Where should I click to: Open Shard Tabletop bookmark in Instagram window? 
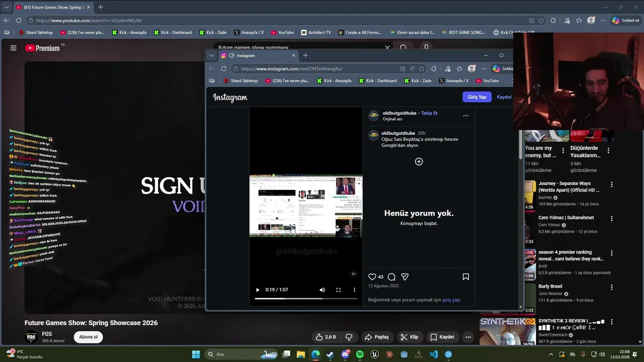point(240,80)
